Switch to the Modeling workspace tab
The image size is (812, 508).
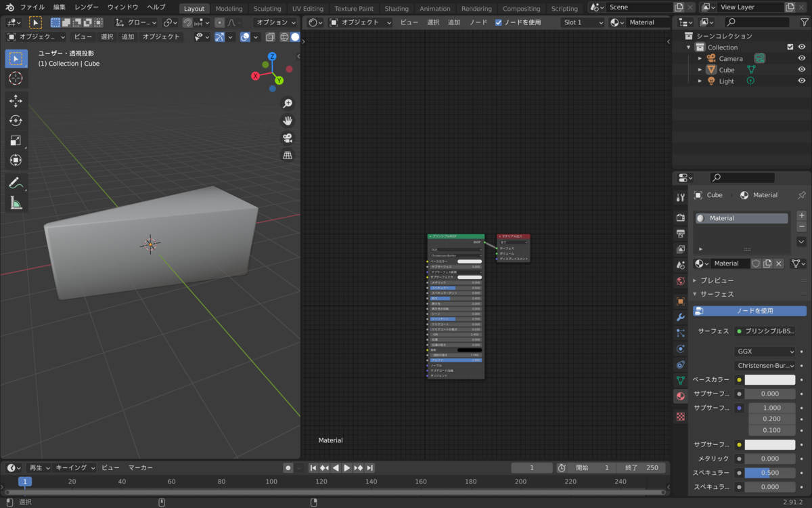click(229, 9)
